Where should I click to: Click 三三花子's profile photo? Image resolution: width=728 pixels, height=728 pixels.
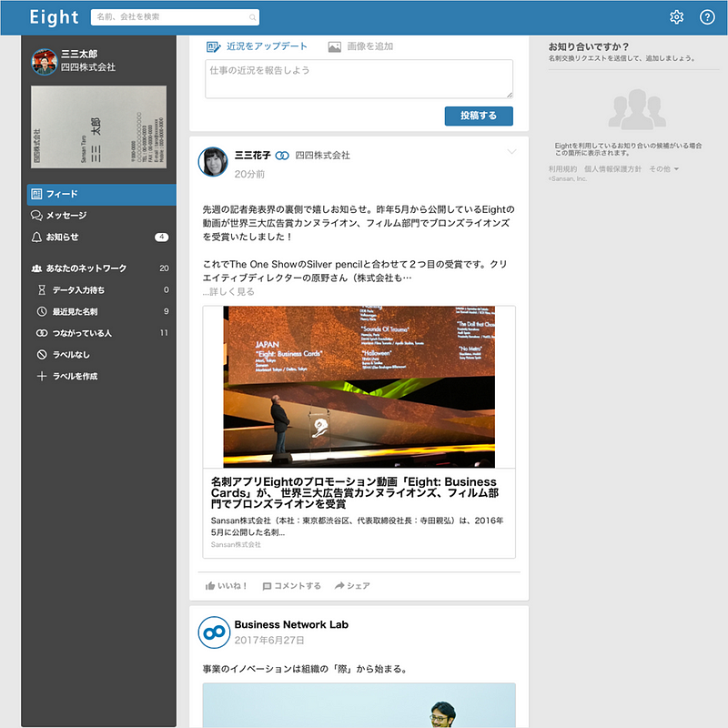point(213,162)
